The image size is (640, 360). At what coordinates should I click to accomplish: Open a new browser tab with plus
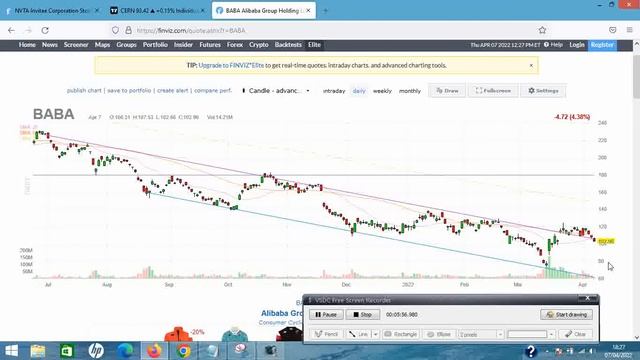click(325, 11)
